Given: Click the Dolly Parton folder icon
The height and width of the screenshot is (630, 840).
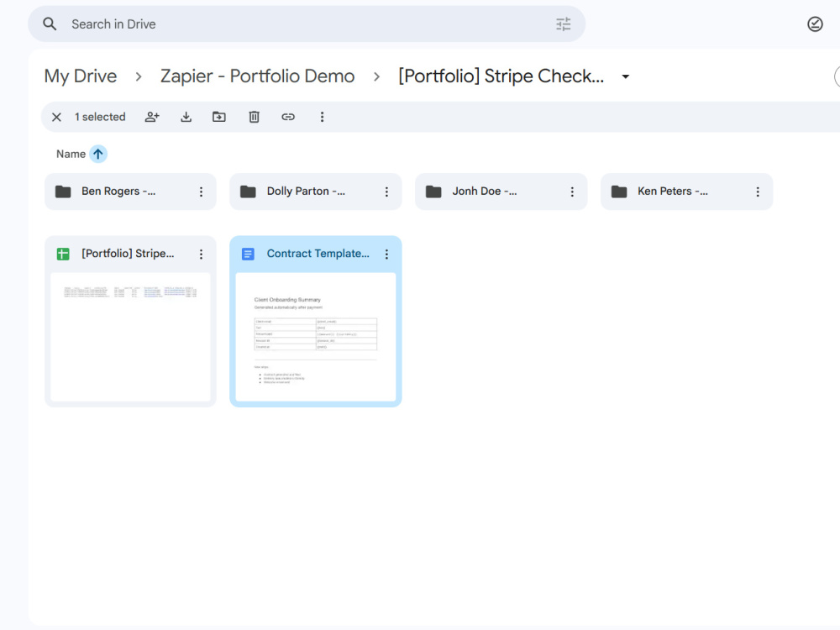Looking at the screenshot, I should coord(248,192).
